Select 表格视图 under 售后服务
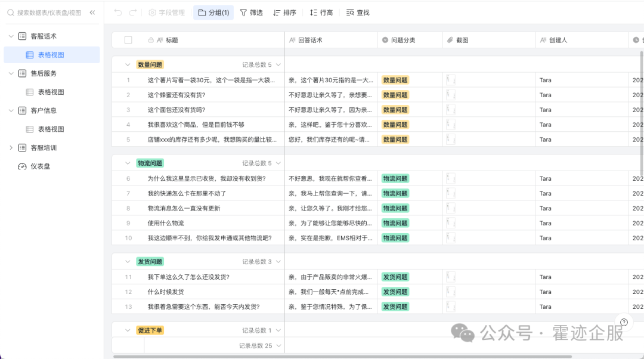This screenshot has width=644, height=359. (x=51, y=92)
